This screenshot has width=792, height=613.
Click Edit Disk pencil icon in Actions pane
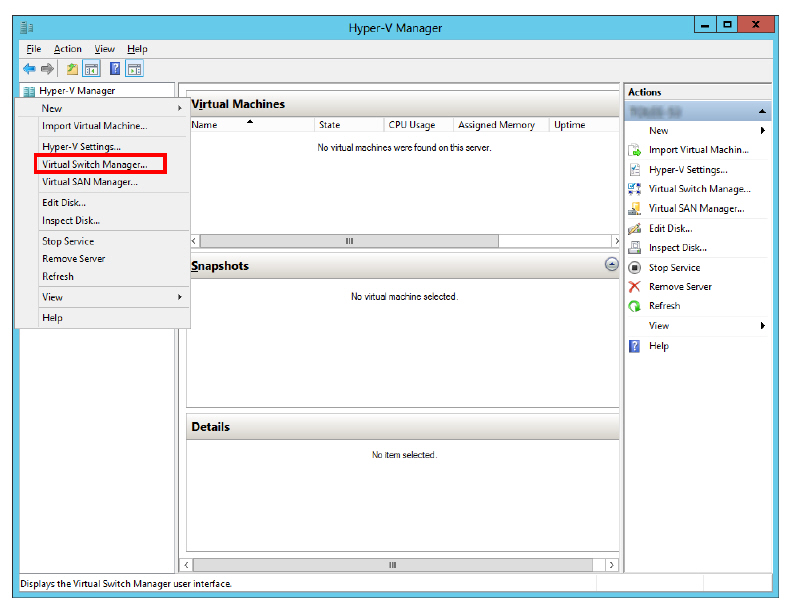pyautogui.click(x=634, y=229)
